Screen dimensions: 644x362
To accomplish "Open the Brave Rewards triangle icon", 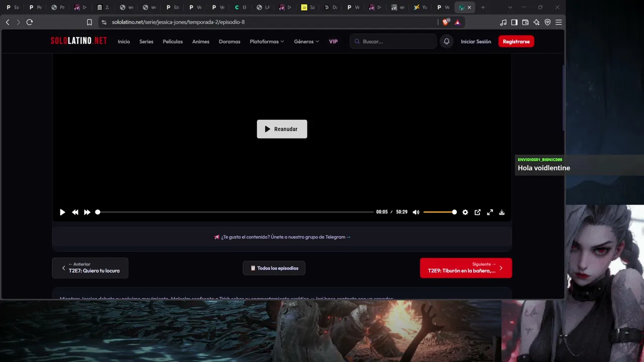I will 457,22.
